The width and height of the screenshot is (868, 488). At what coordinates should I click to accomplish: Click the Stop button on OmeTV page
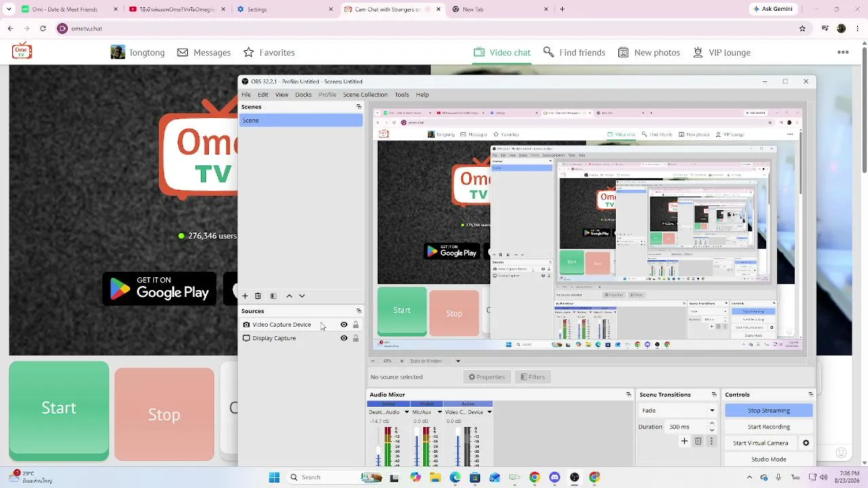click(164, 414)
